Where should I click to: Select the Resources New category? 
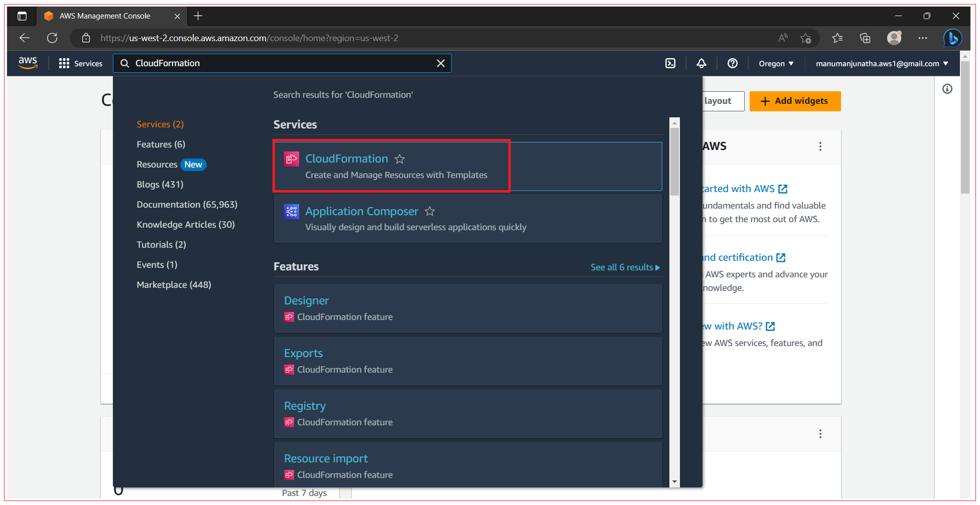point(171,164)
